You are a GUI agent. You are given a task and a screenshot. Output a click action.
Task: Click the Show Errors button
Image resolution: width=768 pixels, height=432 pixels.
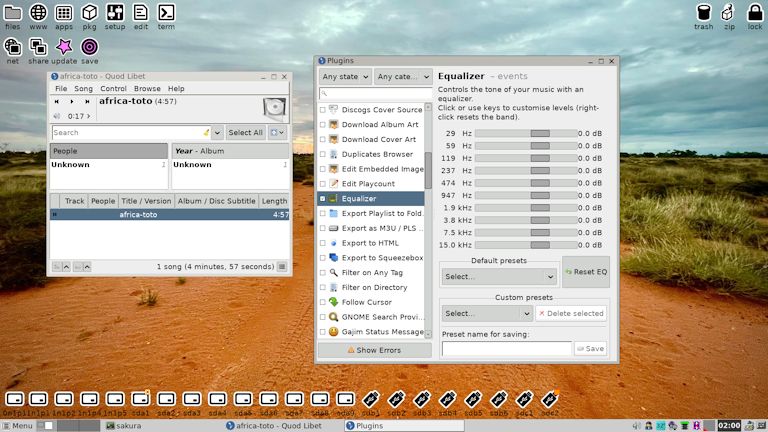[375, 350]
